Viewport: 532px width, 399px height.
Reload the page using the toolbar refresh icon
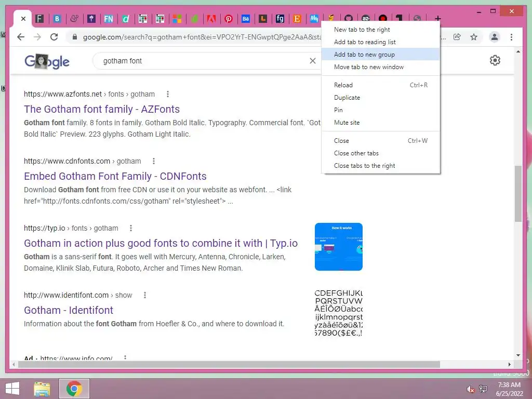54,37
